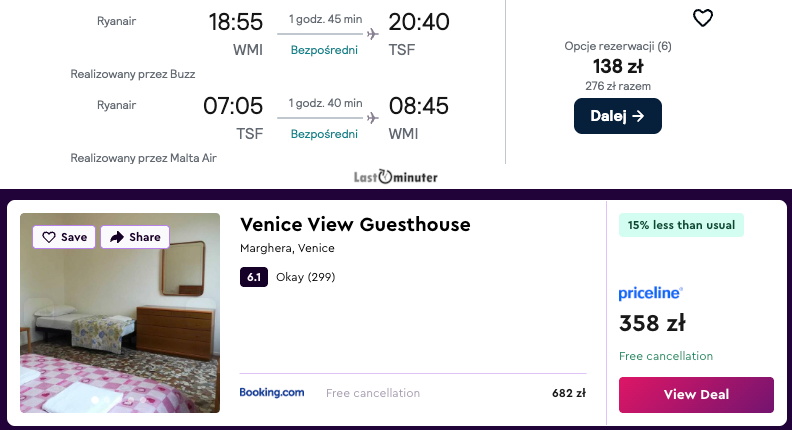Select the 18:55 WMI departure time
This screenshot has width=792, height=430.
[x=235, y=22]
